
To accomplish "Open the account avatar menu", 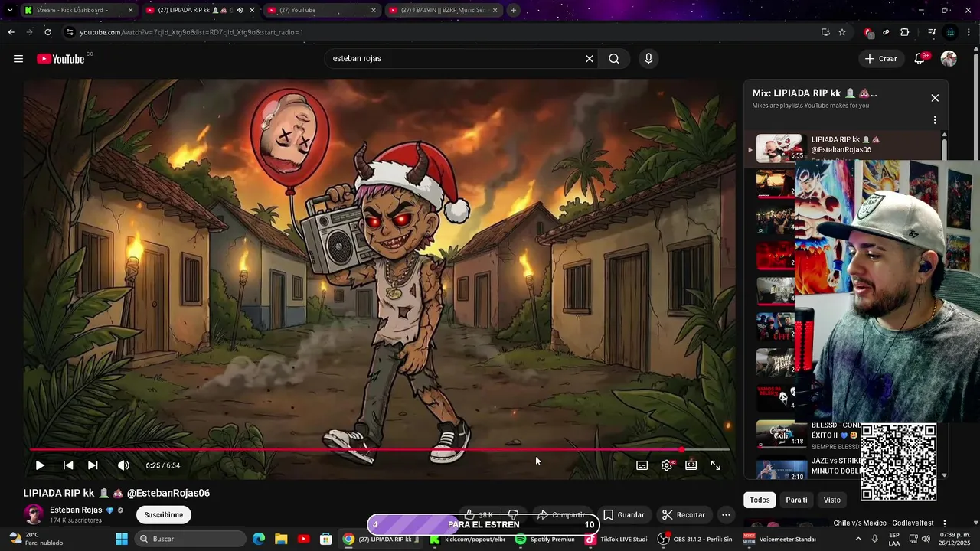I will click(949, 59).
